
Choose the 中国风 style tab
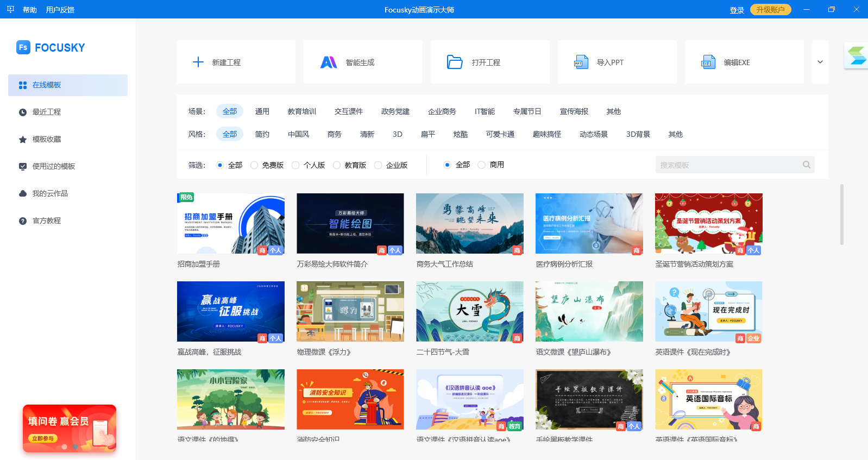tap(298, 134)
